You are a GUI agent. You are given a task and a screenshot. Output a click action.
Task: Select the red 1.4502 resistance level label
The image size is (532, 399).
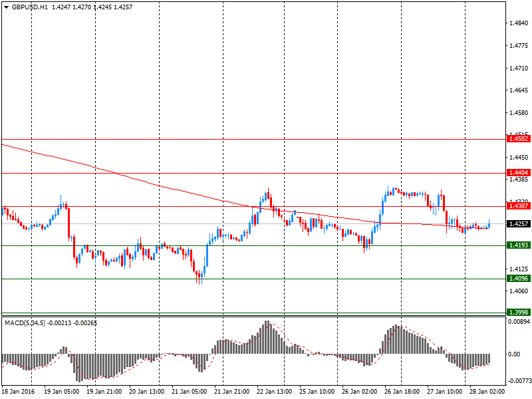519,139
